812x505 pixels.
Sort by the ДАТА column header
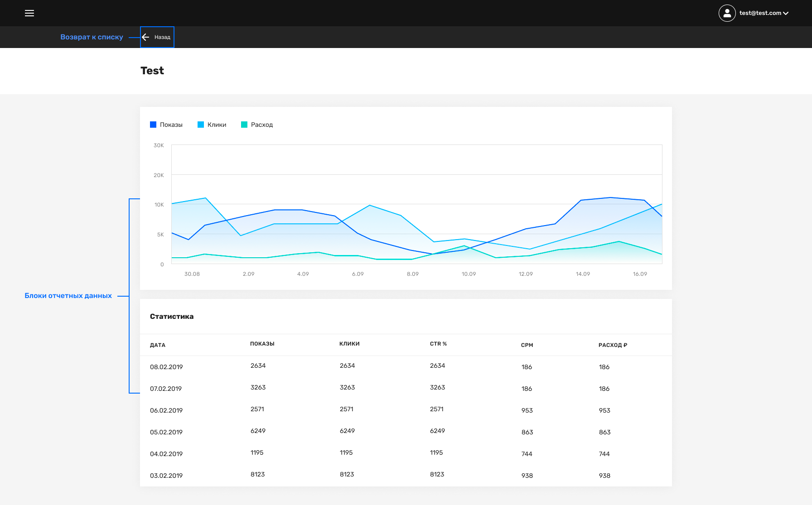point(158,345)
